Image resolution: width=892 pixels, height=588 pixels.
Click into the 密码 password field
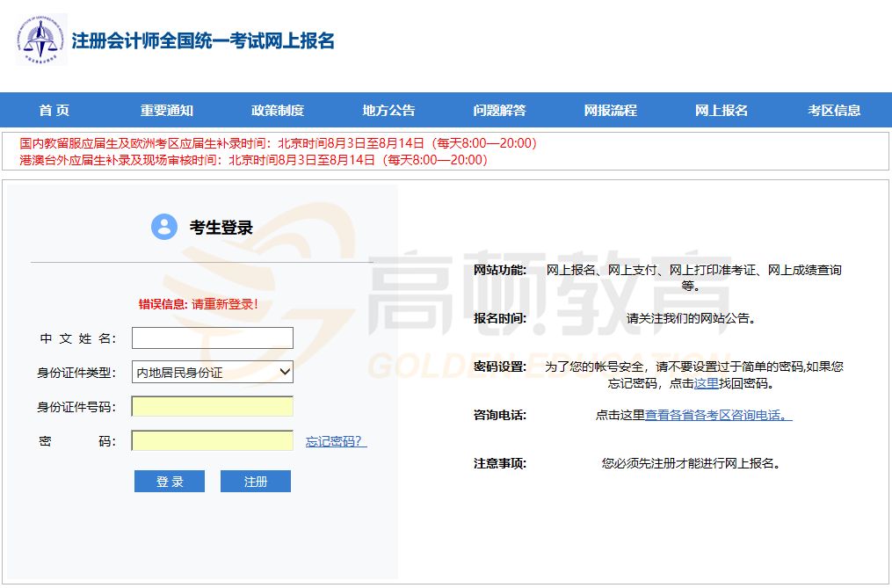(212, 440)
